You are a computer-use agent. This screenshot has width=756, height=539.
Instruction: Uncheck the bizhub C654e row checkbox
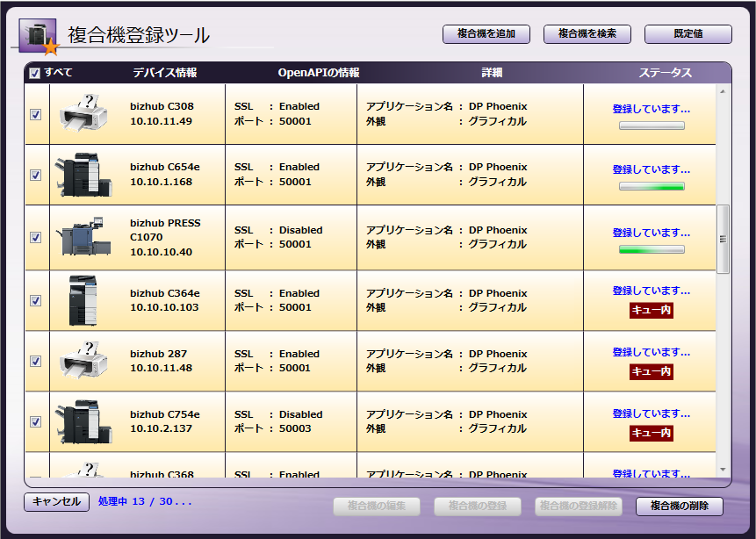(x=36, y=175)
